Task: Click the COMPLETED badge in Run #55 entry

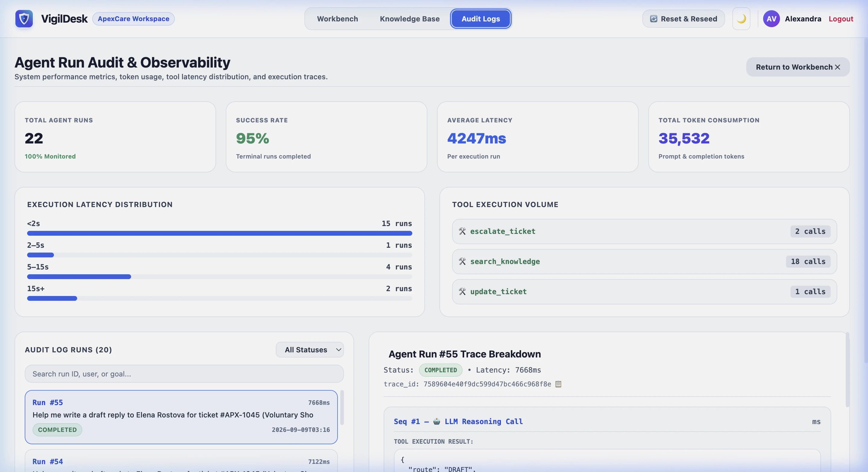Action: click(x=57, y=430)
